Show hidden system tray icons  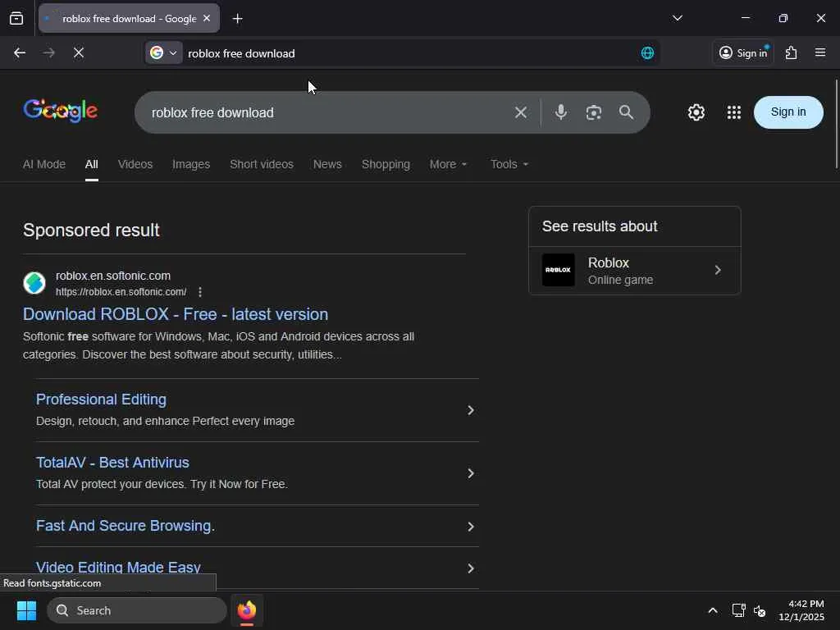[x=713, y=610]
